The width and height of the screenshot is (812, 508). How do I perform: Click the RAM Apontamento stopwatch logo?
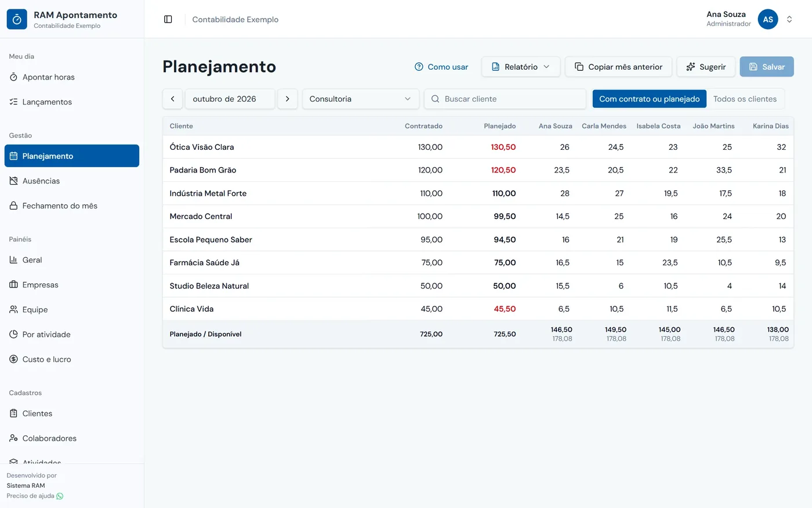[17, 19]
